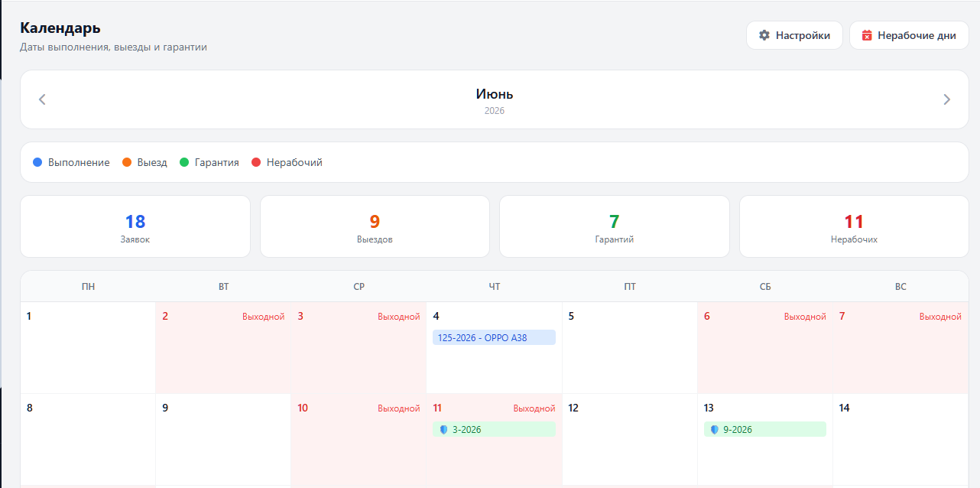
Task: Select day 9 in the calendar
Action: [223, 440]
